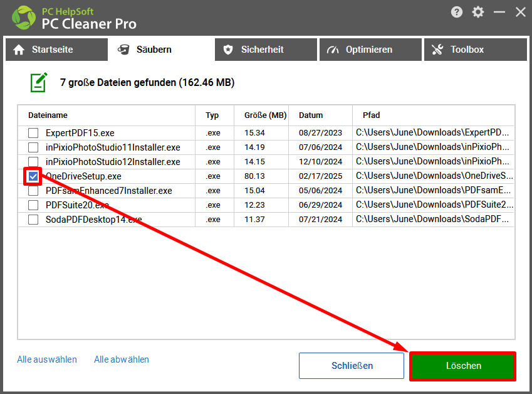This screenshot has height=394, width=532.
Task: Open the help question mark icon
Action: click(x=457, y=12)
